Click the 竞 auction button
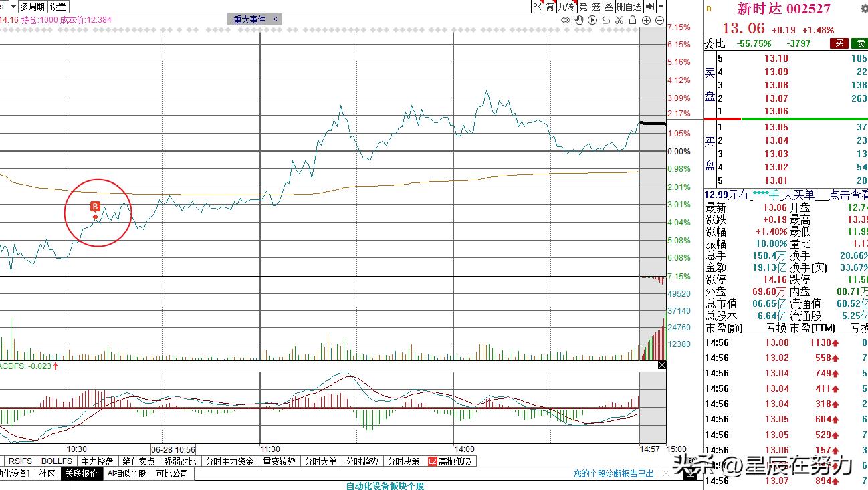 pyautogui.click(x=583, y=7)
